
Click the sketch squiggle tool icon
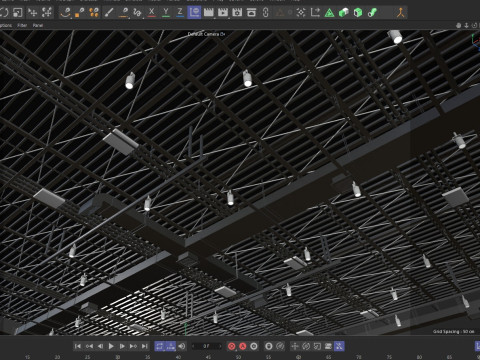(x=137, y=13)
